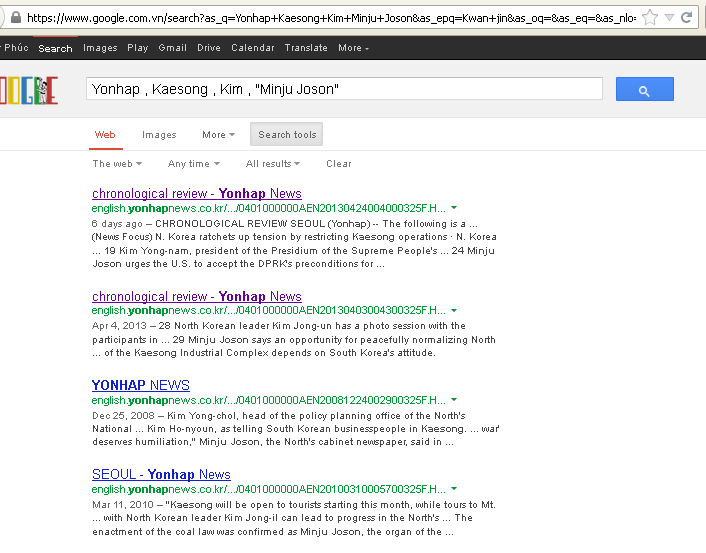Expand the More dropdown beside Images tab
This screenshot has width=706, height=553.
tap(218, 135)
